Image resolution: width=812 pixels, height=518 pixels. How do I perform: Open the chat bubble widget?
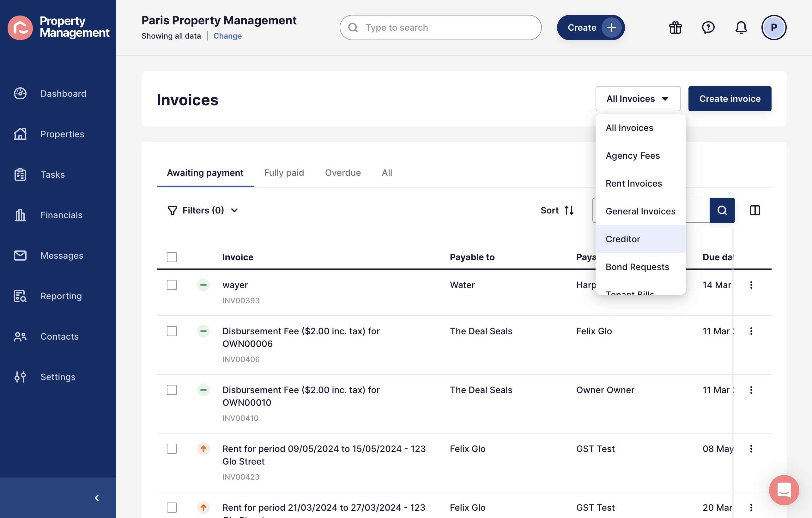tap(784, 490)
